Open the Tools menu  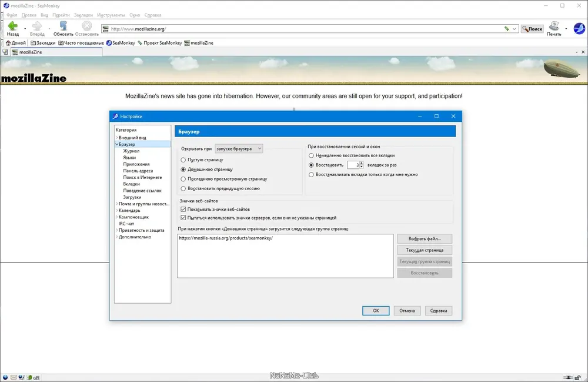pyautogui.click(x=111, y=15)
